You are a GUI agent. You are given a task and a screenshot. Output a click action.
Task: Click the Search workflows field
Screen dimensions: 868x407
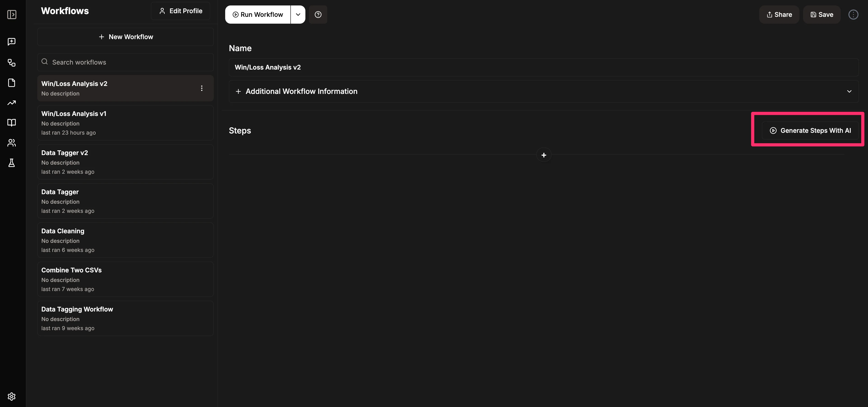[125, 62]
